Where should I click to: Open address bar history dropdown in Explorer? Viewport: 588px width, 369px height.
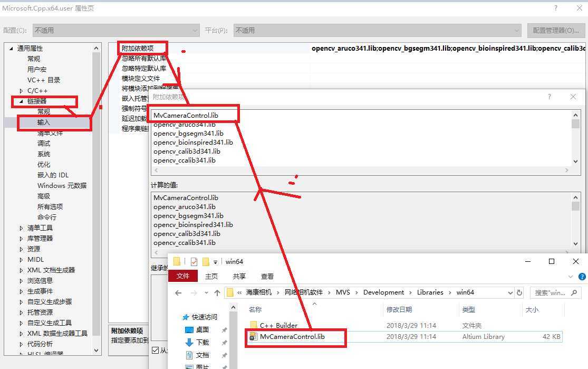pyautogui.click(x=510, y=293)
